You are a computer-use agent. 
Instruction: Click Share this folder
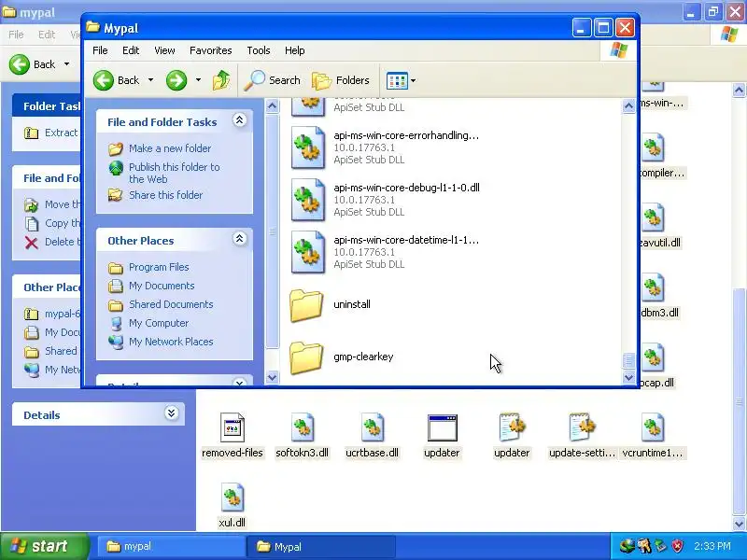[x=165, y=195]
